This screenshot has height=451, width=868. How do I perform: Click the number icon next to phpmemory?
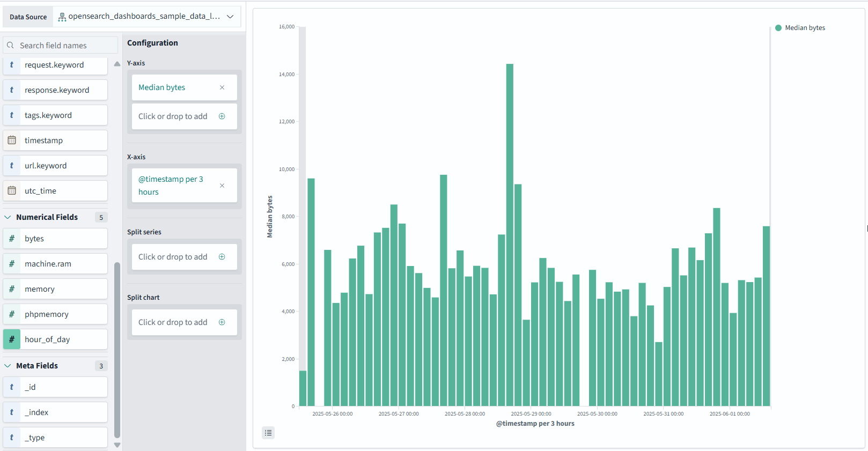click(x=12, y=314)
